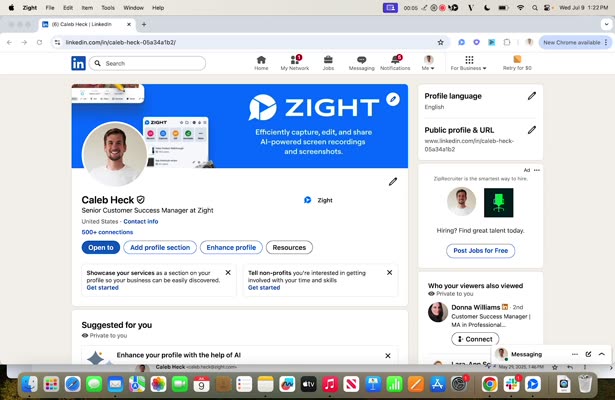This screenshot has width=615, height=400.
Task: Bookmark this page with the star icon
Action: pyautogui.click(x=440, y=42)
